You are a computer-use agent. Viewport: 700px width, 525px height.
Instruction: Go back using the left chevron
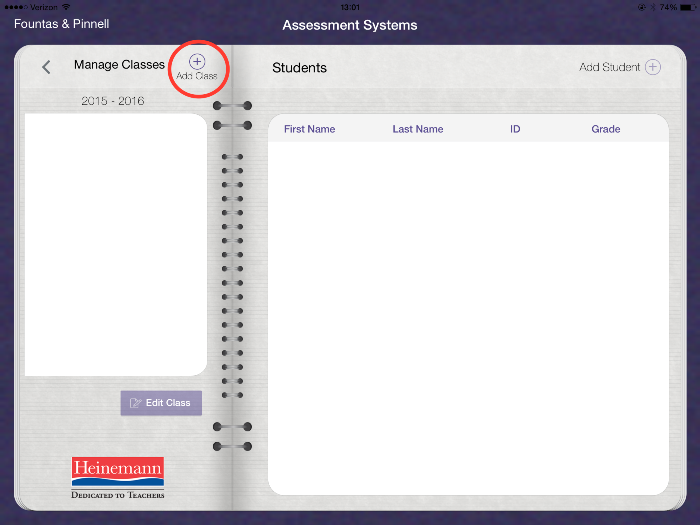pos(46,67)
